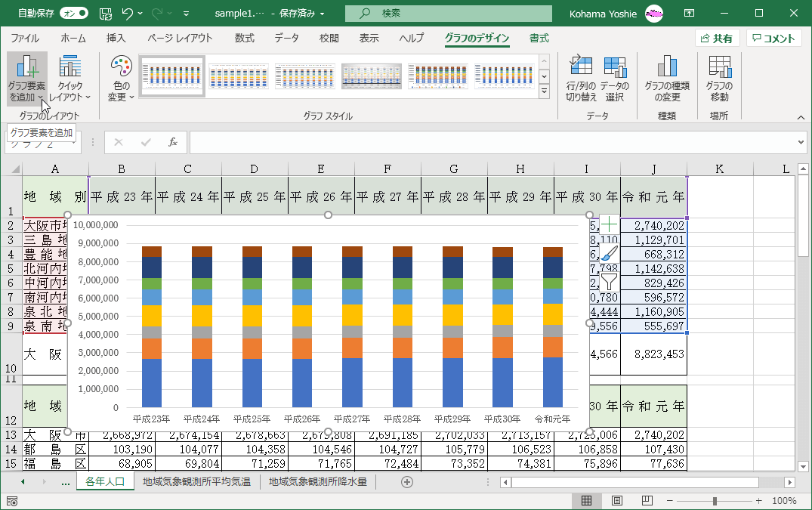
Task: Click the chart filter funnel button
Action: tap(609, 283)
